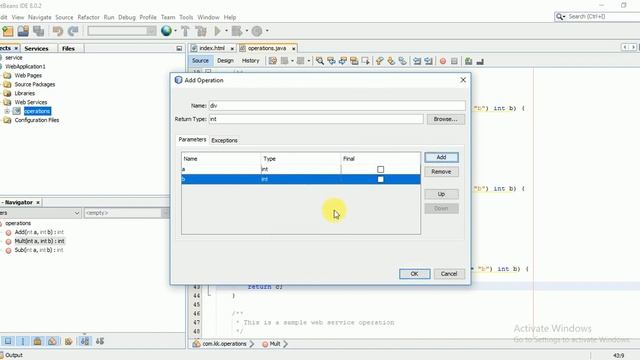Click the Next Bookmark icon
Viewport: 640px width, 360px height.
[391, 61]
